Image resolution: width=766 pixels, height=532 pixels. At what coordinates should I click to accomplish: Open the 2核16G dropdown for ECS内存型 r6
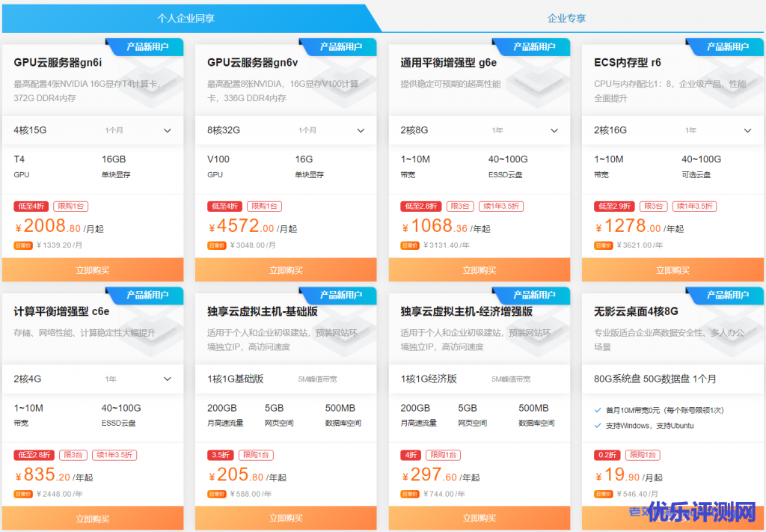[x=672, y=130]
